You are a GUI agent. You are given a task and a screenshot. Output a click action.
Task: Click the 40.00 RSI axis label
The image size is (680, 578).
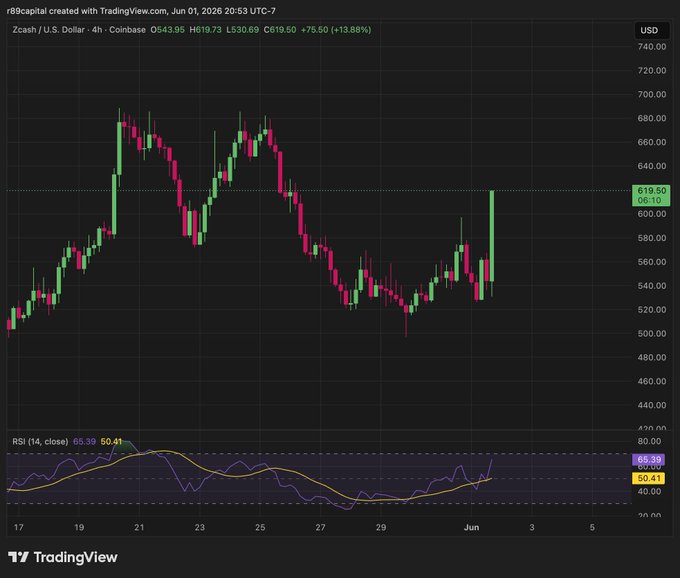click(649, 491)
